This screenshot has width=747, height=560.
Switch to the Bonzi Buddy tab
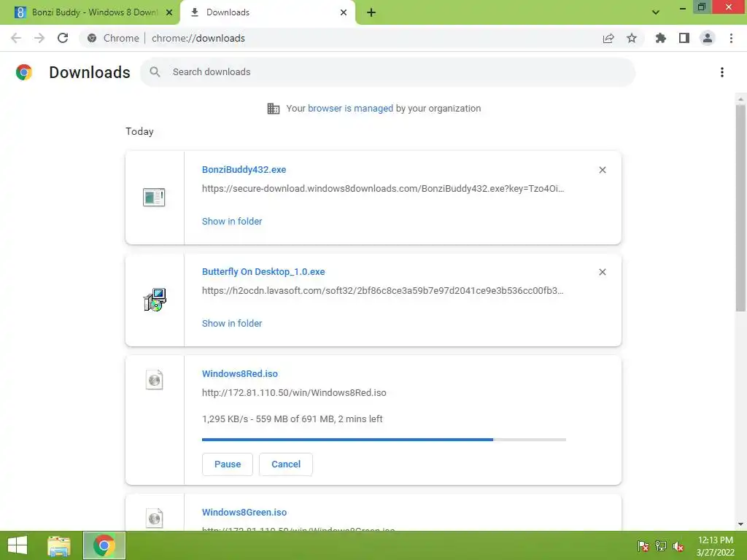click(90, 12)
